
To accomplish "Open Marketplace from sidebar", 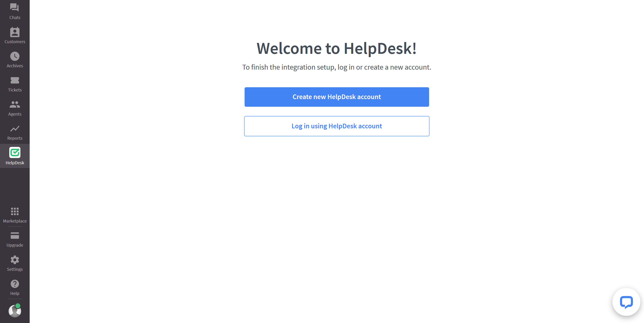I will (x=15, y=215).
